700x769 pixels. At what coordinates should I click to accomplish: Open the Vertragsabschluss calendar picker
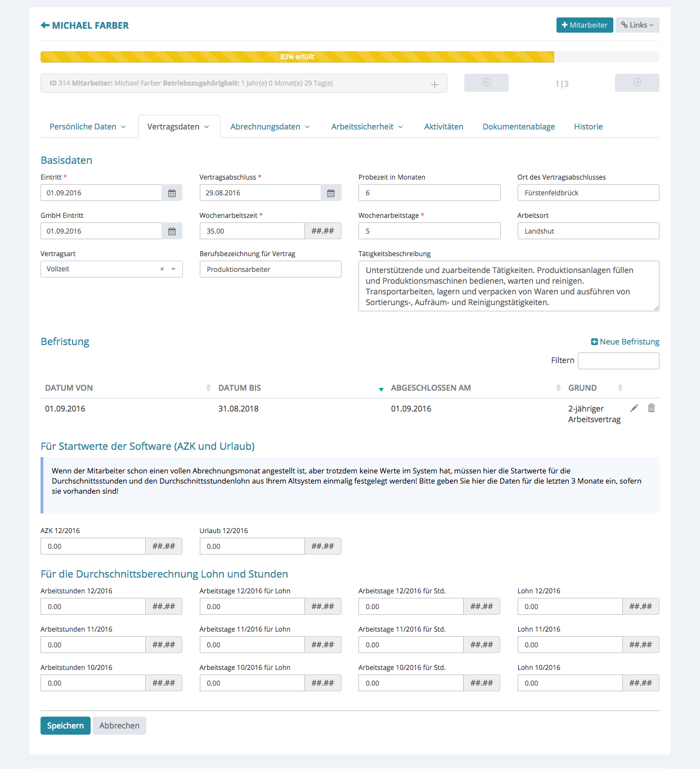click(x=331, y=193)
